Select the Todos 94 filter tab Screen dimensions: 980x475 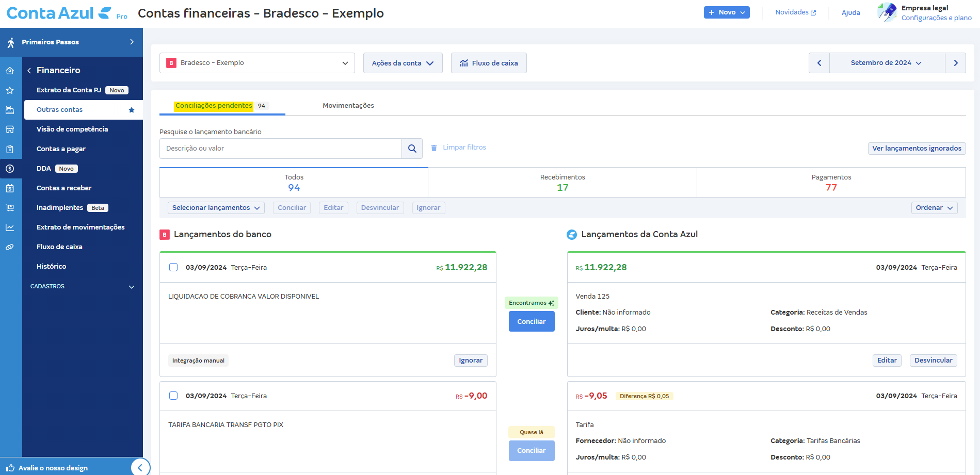294,183
